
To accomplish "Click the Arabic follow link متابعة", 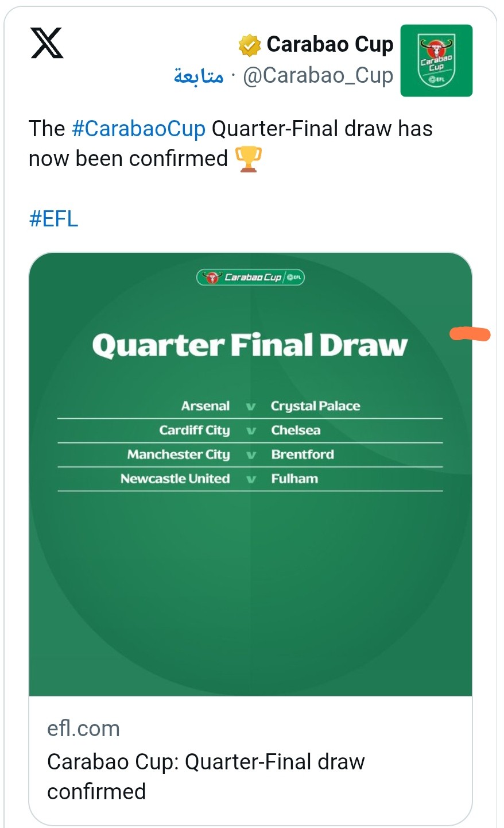I will 199,76.
